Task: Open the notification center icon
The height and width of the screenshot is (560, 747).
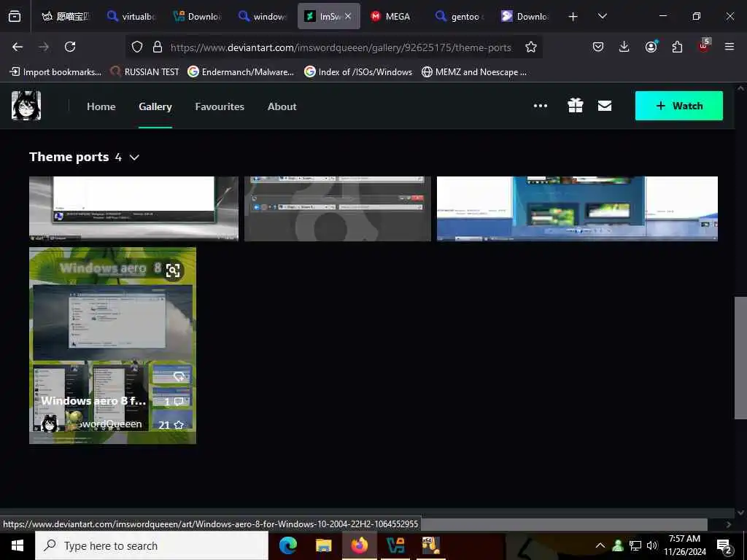Action: 724,547
